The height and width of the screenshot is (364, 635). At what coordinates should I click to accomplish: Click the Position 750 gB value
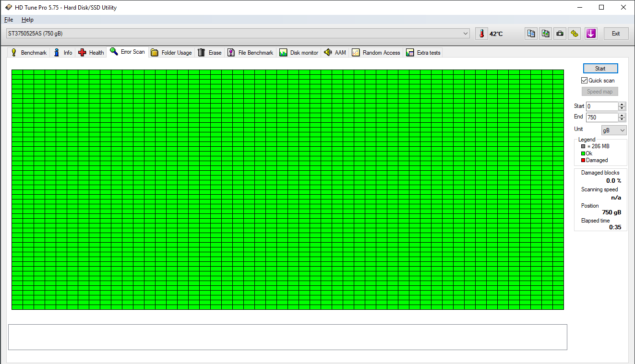(611, 212)
